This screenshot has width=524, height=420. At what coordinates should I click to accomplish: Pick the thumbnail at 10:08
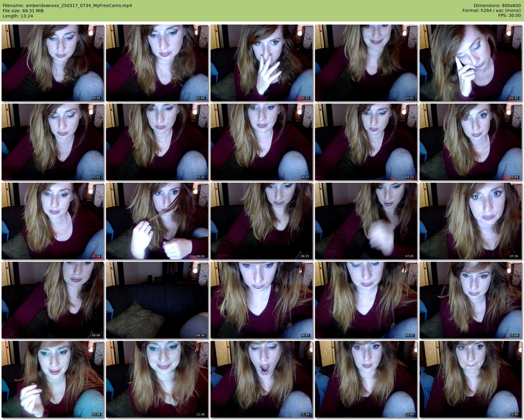click(471, 300)
